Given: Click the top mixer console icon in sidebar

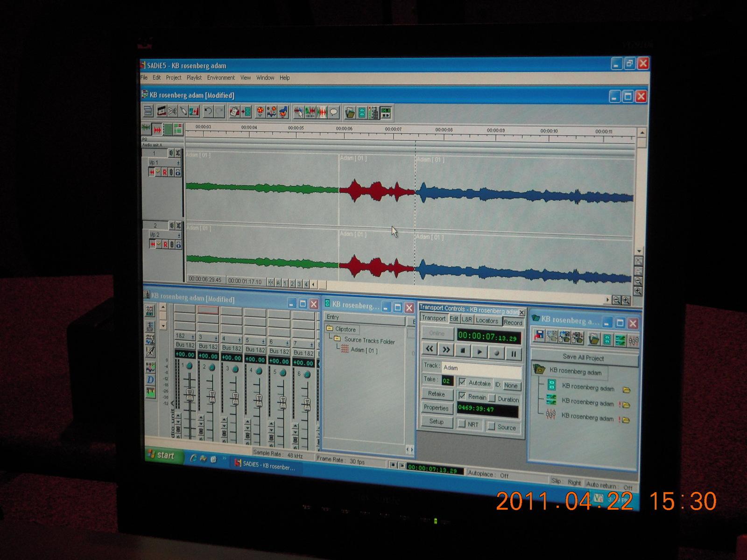Looking at the screenshot, I should (x=150, y=310).
